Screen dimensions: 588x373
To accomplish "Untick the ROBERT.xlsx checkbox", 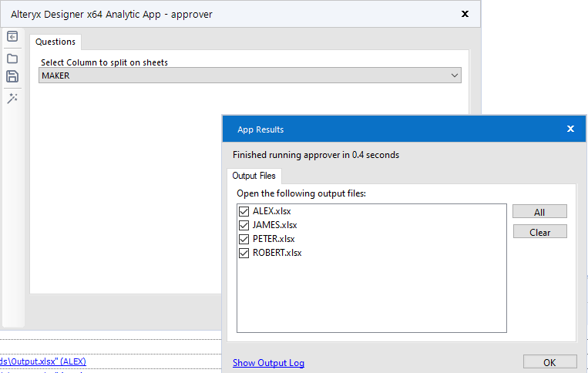I will pos(244,253).
